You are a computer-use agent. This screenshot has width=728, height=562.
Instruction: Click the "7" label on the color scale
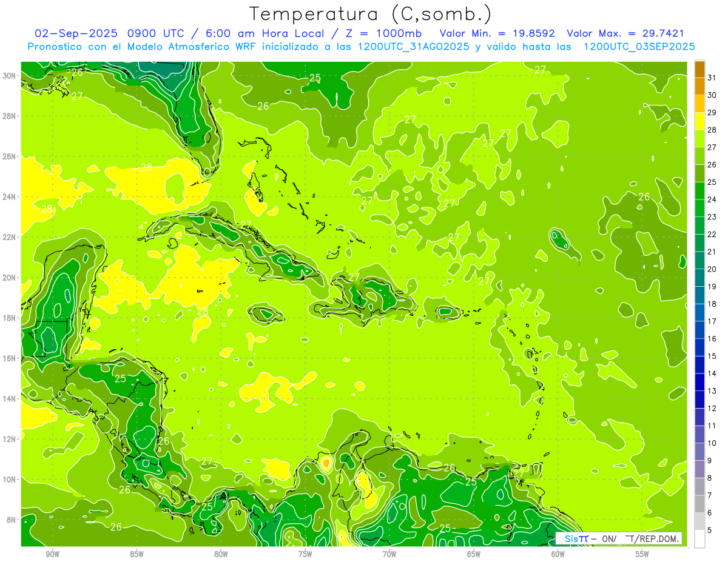(x=710, y=495)
